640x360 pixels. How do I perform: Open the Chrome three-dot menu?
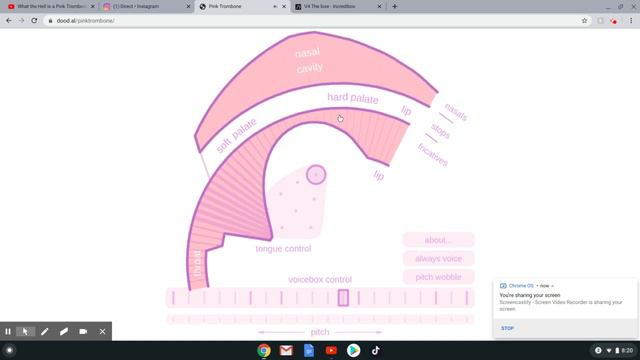pyautogui.click(x=631, y=20)
